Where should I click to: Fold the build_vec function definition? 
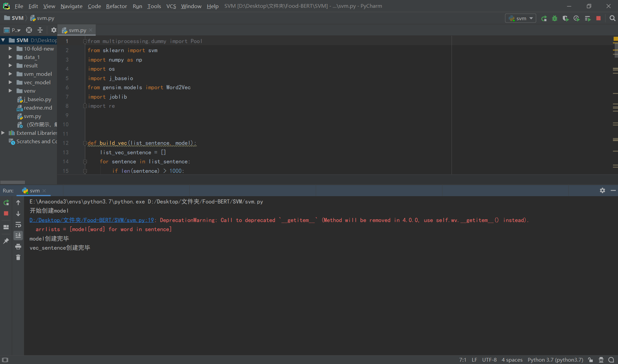(85, 143)
